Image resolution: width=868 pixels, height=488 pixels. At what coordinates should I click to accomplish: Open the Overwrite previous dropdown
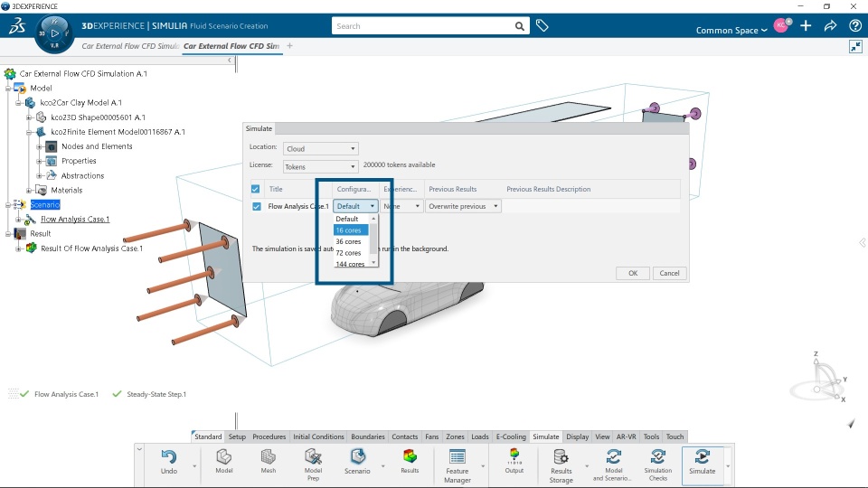[x=463, y=206]
